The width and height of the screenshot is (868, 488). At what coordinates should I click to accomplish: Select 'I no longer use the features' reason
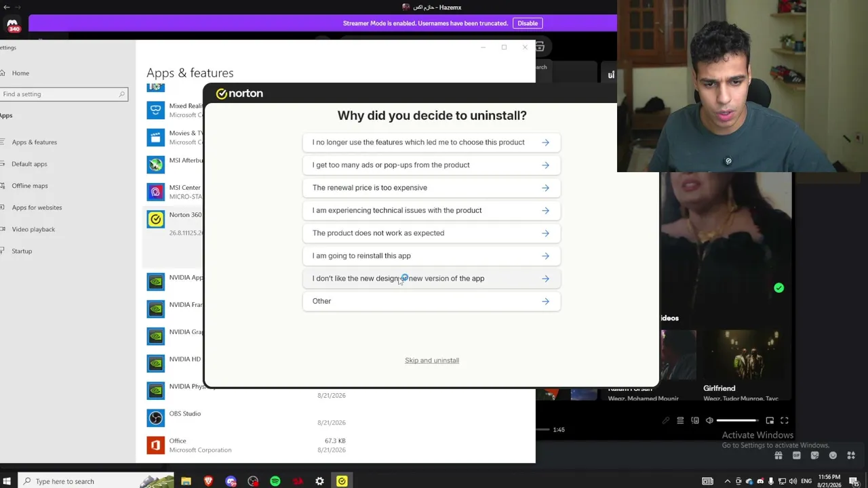click(x=431, y=142)
